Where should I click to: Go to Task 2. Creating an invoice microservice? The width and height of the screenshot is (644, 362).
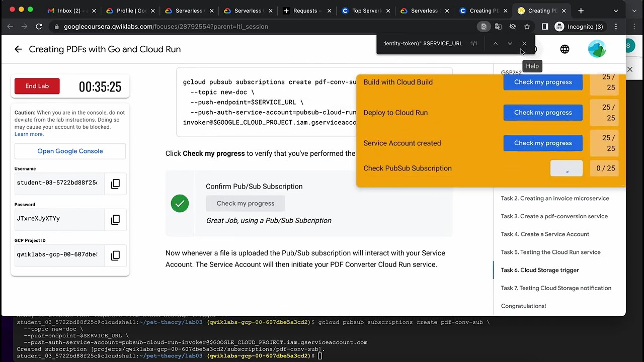tap(555, 199)
